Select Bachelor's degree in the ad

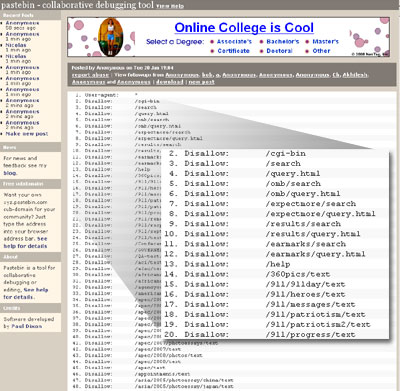283,42
